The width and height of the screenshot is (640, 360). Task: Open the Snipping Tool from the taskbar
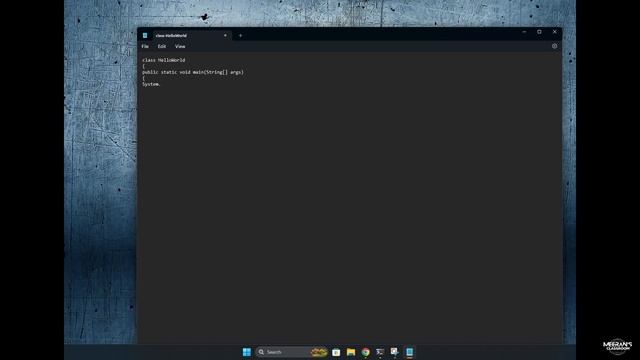394,352
